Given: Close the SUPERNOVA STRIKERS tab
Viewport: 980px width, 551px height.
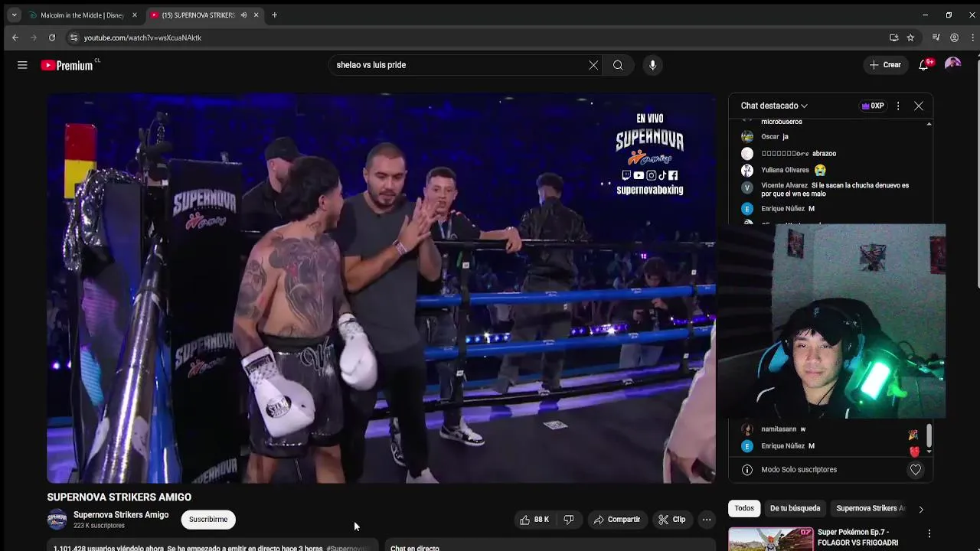Looking at the screenshot, I should (x=256, y=15).
